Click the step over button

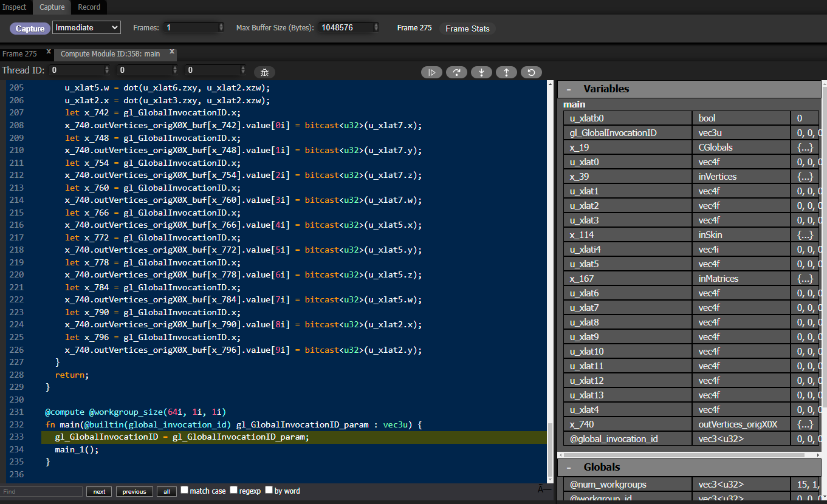(x=456, y=72)
